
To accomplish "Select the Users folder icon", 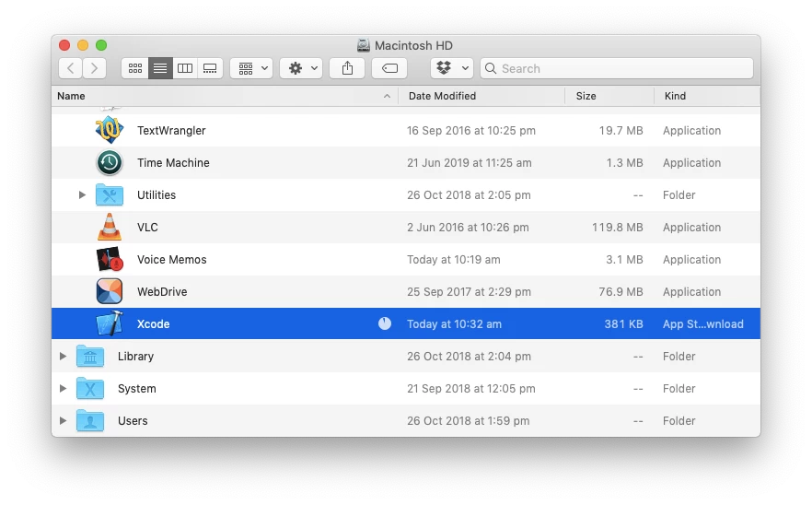I will click(x=90, y=420).
